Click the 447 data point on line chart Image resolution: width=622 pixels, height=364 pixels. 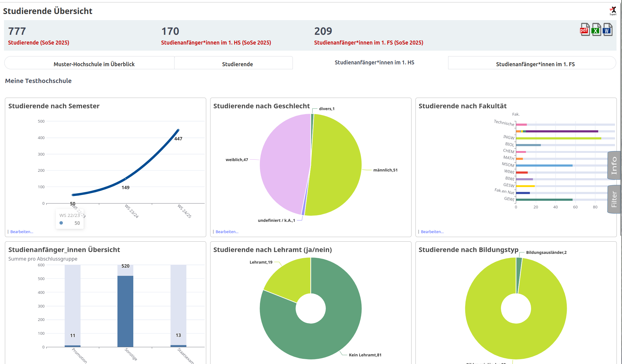(x=178, y=130)
